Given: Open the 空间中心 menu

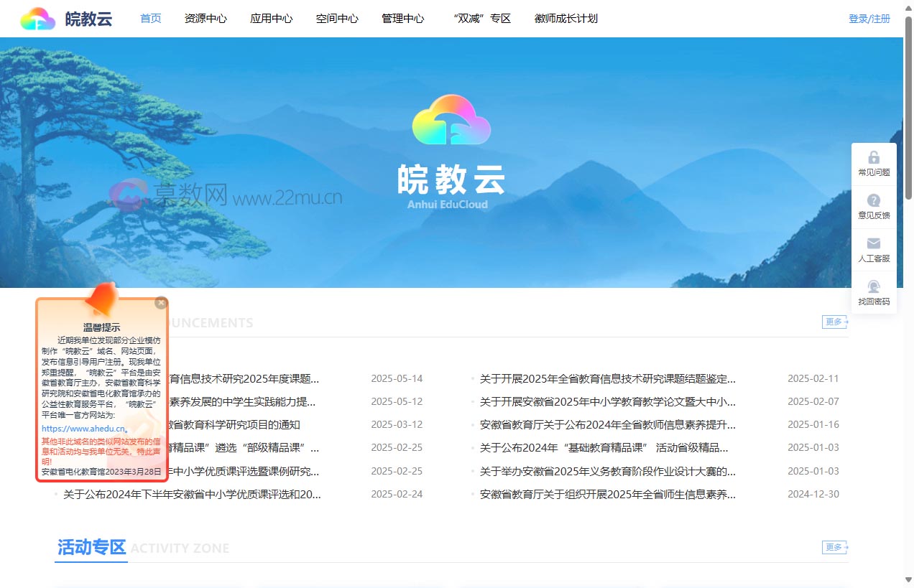Looking at the screenshot, I should (336, 19).
